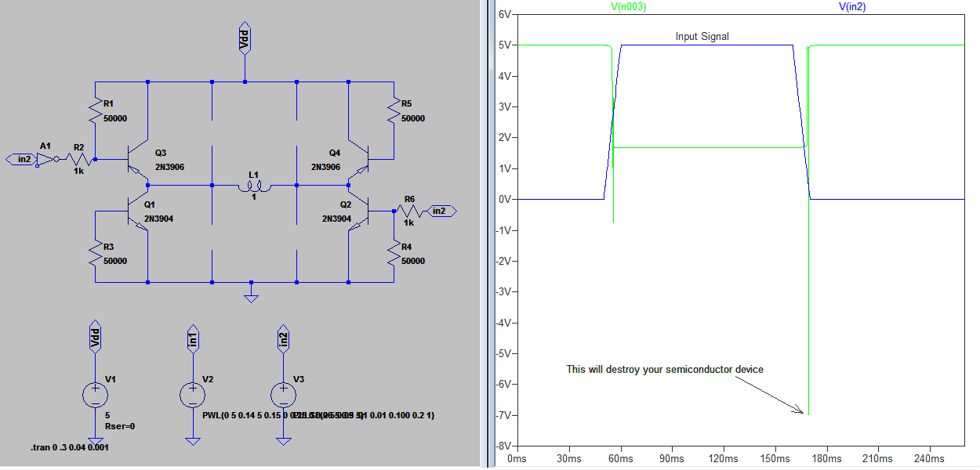Click the Input Signal annotation text
980x470 pixels.
pyautogui.click(x=703, y=36)
